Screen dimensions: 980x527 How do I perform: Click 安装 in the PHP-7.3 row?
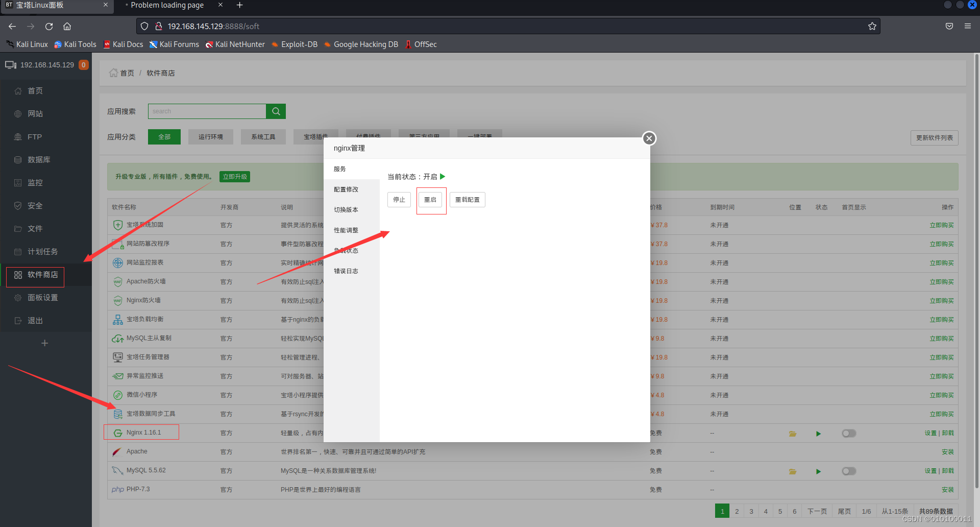pyautogui.click(x=948, y=490)
